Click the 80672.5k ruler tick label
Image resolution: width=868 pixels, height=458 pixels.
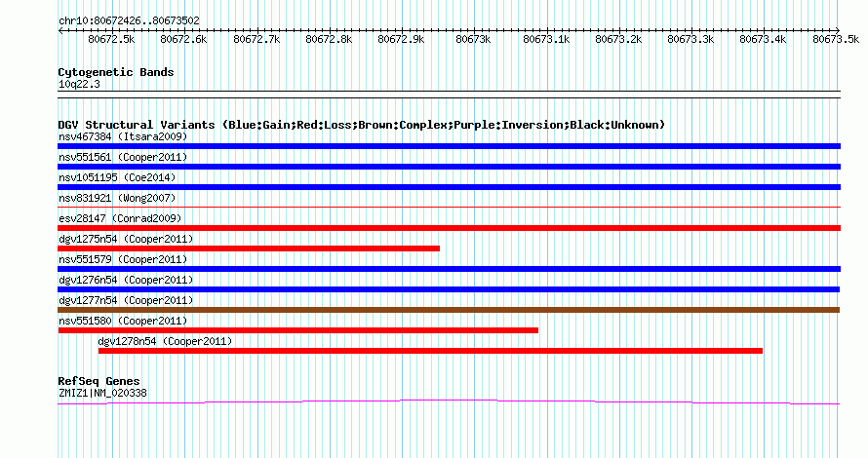111,39
